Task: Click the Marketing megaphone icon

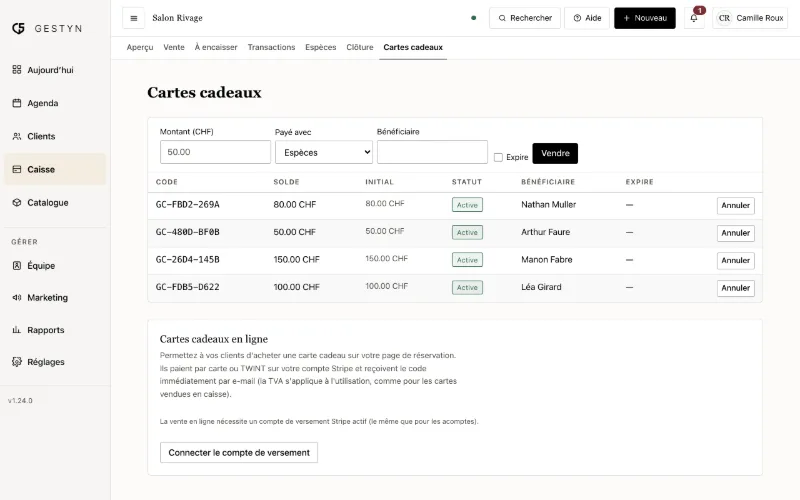Action: click(17, 297)
